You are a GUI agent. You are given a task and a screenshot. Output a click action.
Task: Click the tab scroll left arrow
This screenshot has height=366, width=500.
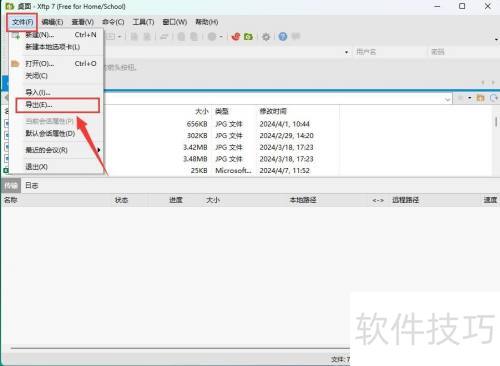tap(483, 82)
